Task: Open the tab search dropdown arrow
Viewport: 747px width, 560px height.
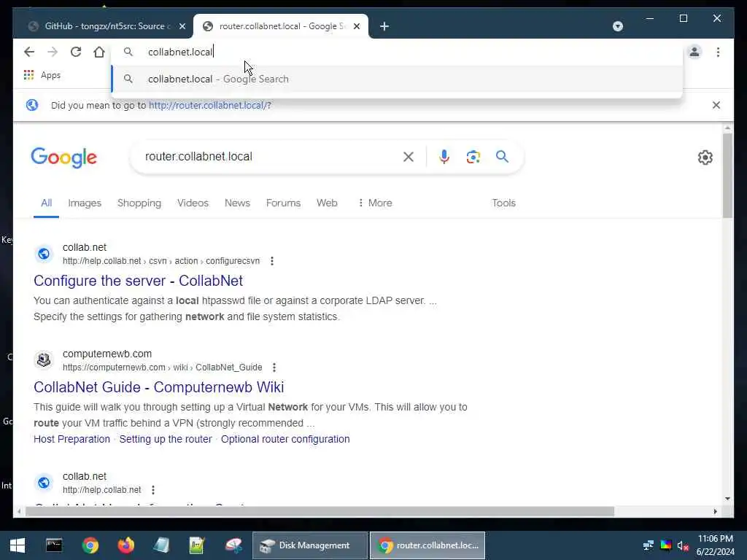Action: pyautogui.click(x=617, y=26)
